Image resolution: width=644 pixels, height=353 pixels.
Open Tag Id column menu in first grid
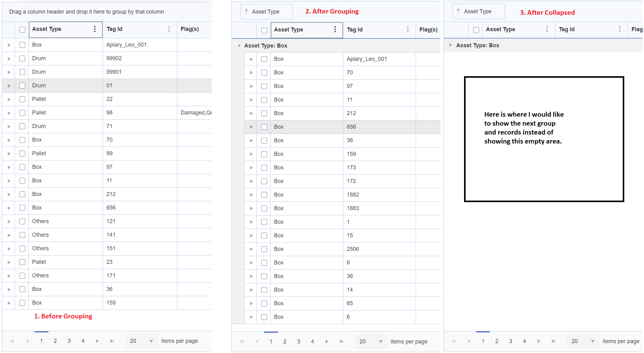(169, 29)
